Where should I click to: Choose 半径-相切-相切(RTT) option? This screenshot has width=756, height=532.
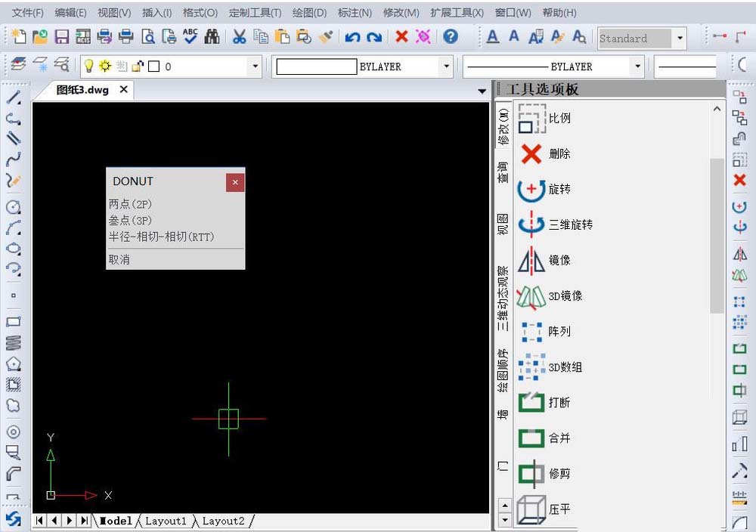(x=161, y=237)
